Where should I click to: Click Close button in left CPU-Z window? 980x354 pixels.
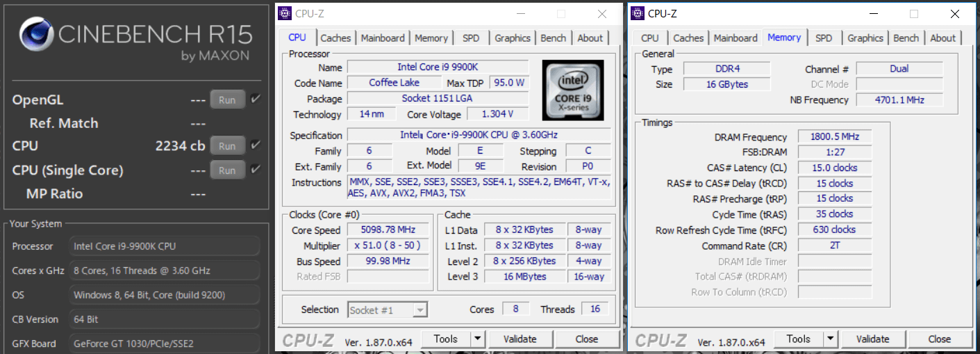(x=587, y=339)
